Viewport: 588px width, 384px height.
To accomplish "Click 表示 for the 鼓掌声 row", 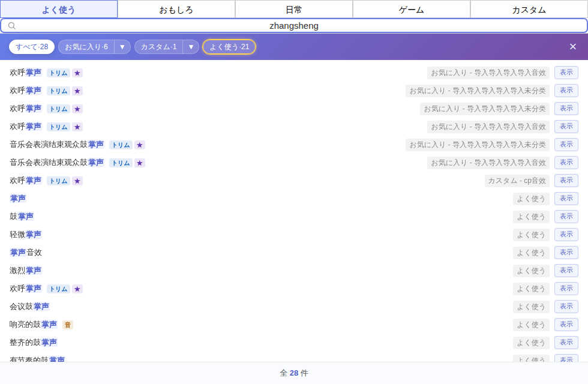I will pyautogui.click(x=566, y=217).
